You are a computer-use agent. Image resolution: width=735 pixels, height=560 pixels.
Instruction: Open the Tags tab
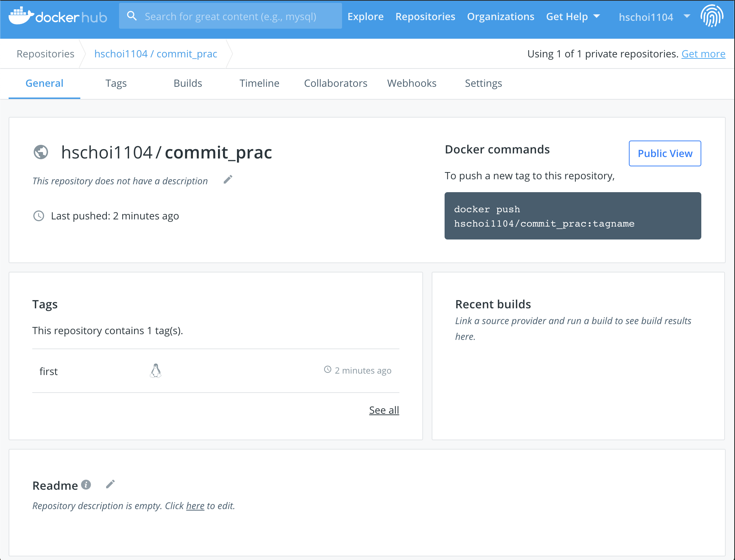[116, 83]
